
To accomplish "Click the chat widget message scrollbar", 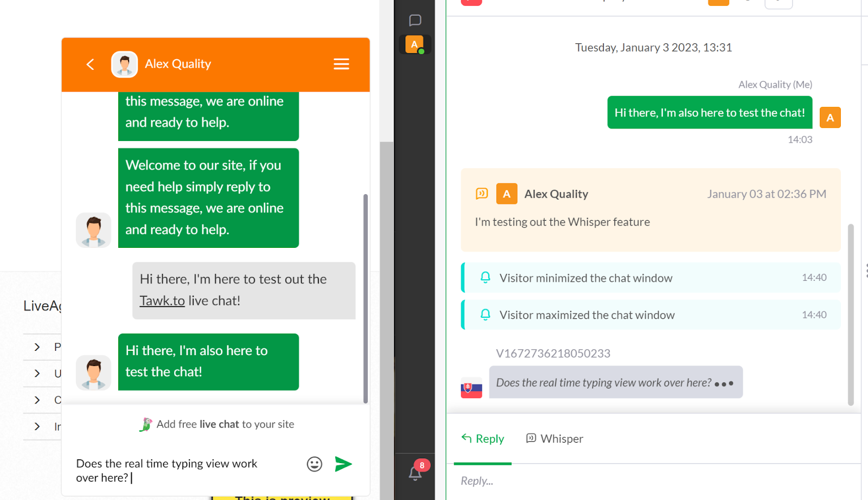I will click(x=365, y=298).
